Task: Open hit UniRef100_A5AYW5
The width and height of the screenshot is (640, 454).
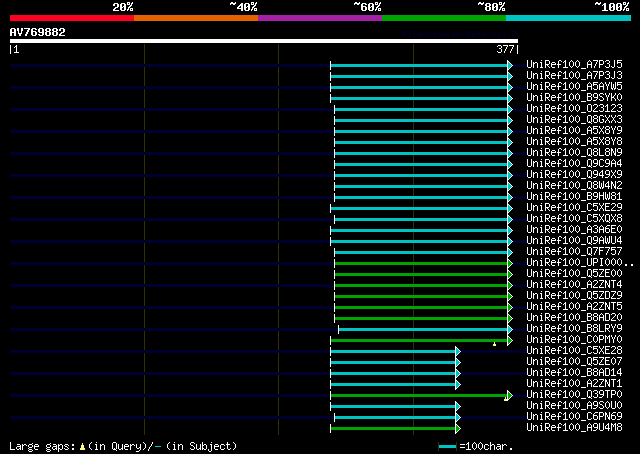Action: (x=574, y=86)
